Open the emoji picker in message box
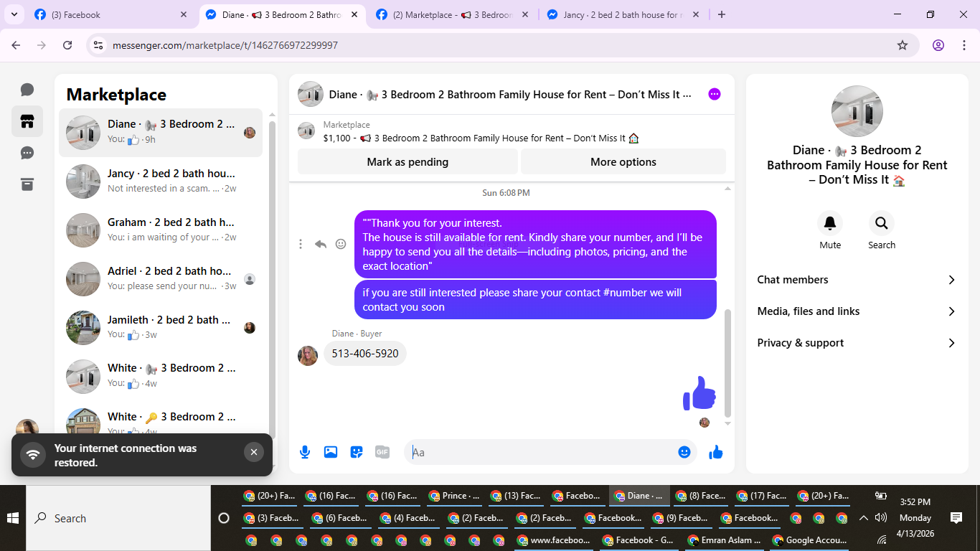 [684, 452]
